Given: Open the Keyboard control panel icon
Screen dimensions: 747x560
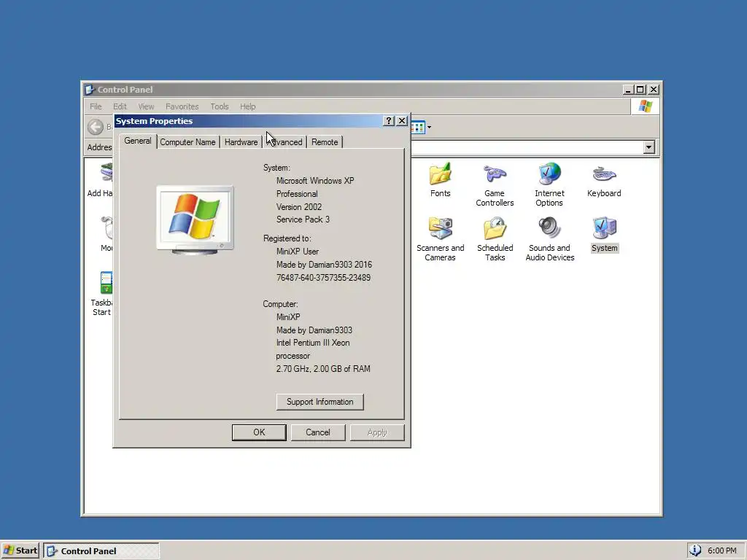Looking at the screenshot, I should pos(604,180).
